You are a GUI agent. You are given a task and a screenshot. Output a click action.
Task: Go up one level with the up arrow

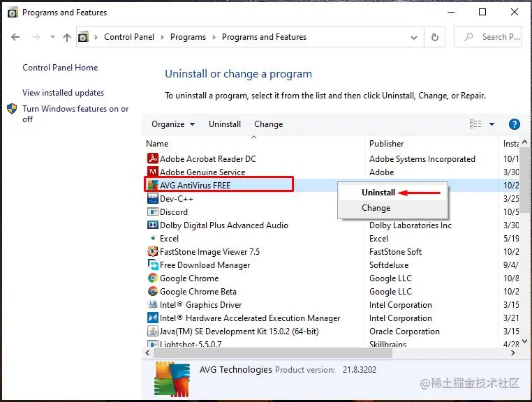pyautogui.click(x=67, y=37)
